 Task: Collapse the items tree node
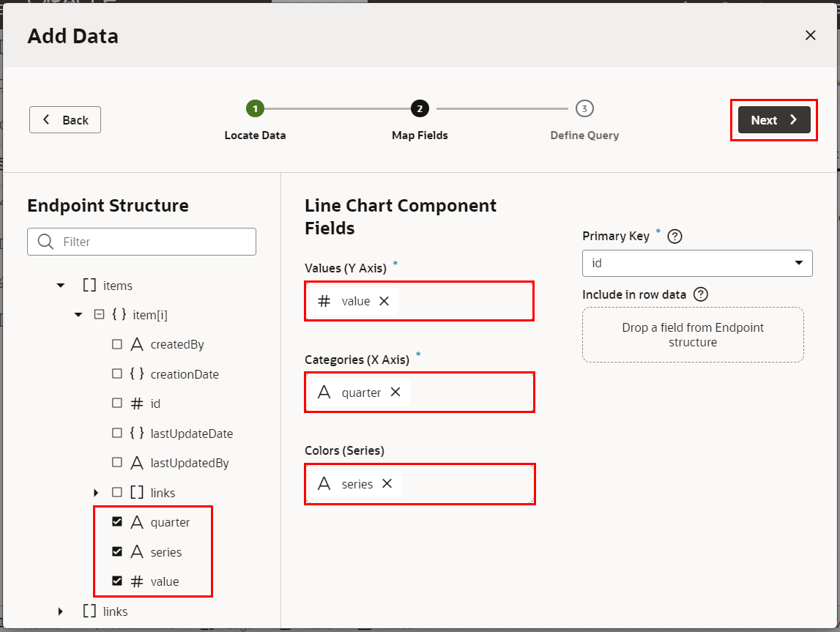pyautogui.click(x=61, y=286)
